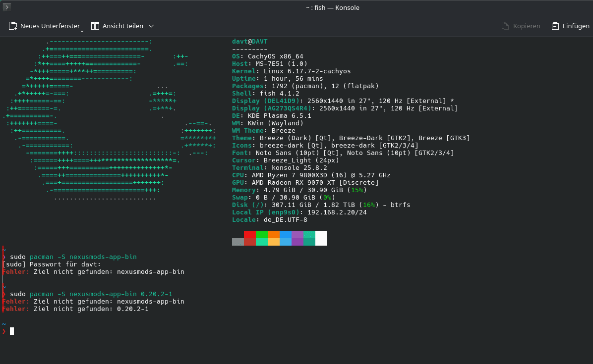This screenshot has height=364, width=593.
Task: Click the 'Display (AG273QS4R4)' line
Action: point(345,108)
